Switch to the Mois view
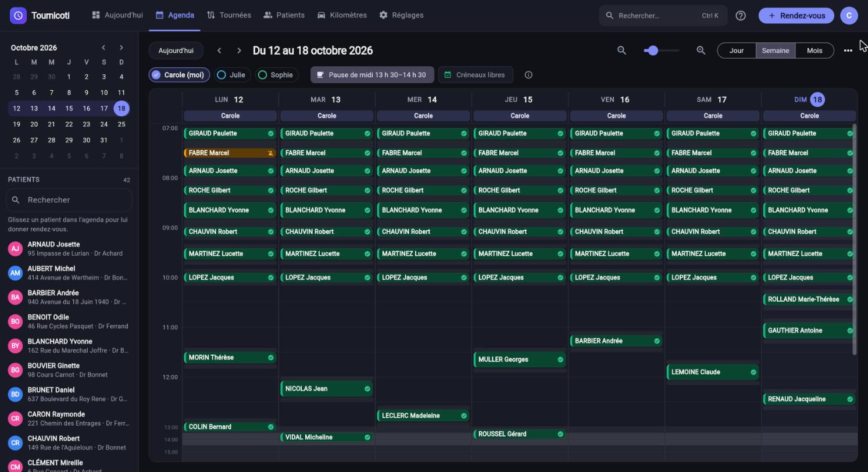 click(815, 51)
